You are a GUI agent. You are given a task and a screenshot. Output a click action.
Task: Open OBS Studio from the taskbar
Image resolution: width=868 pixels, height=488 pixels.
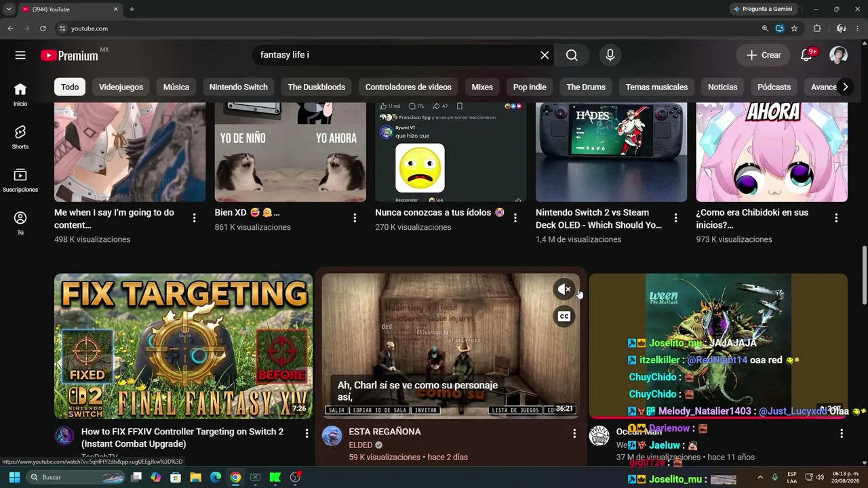point(295,477)
